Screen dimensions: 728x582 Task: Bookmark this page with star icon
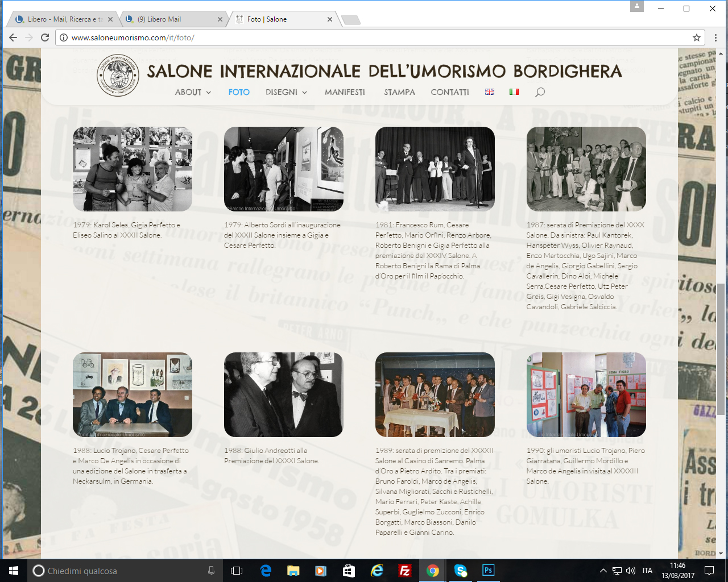point(697,38)
